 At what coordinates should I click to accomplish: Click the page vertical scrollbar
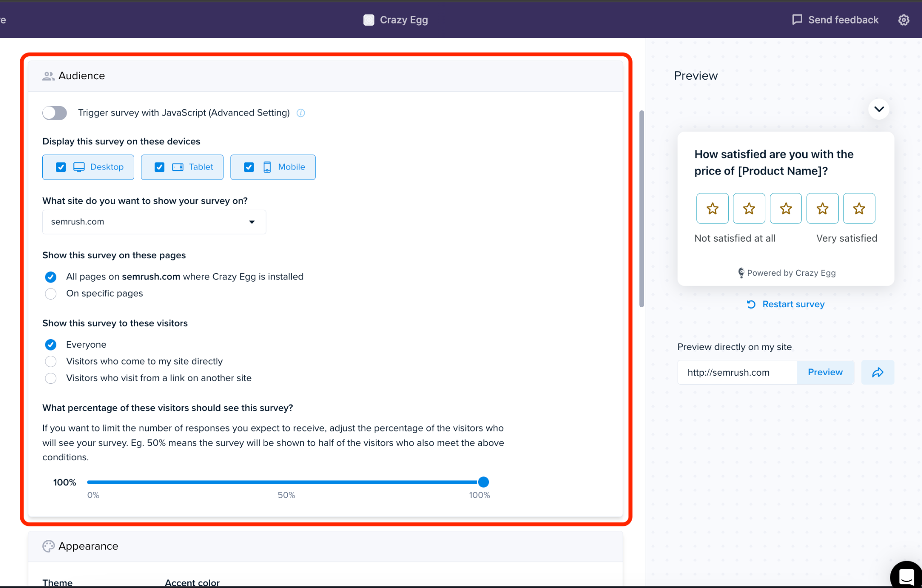pos(642,209)
